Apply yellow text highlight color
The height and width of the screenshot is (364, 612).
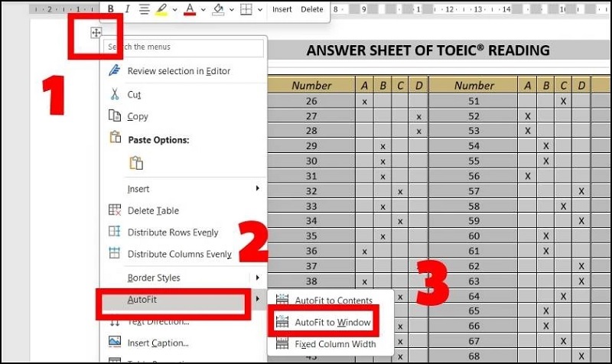[x=161, y=9]
